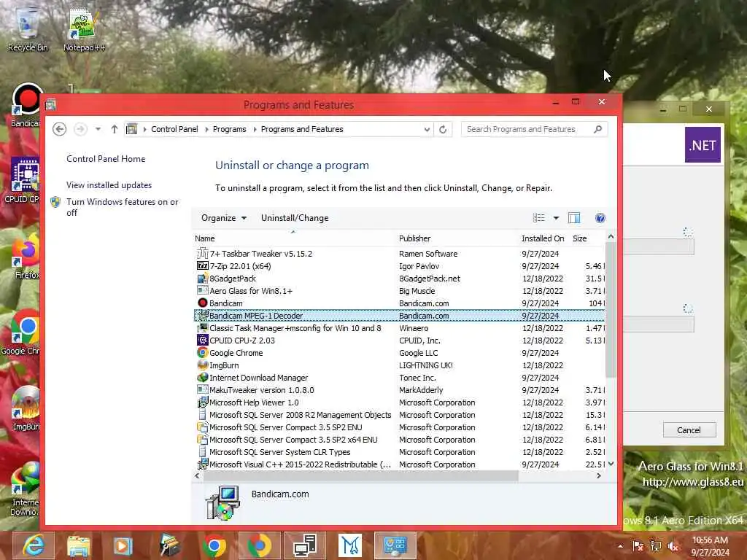The image size is (747, 560).
Task: Expand Programs breadcrumb arrow
Action: click(x=254, y=129)
